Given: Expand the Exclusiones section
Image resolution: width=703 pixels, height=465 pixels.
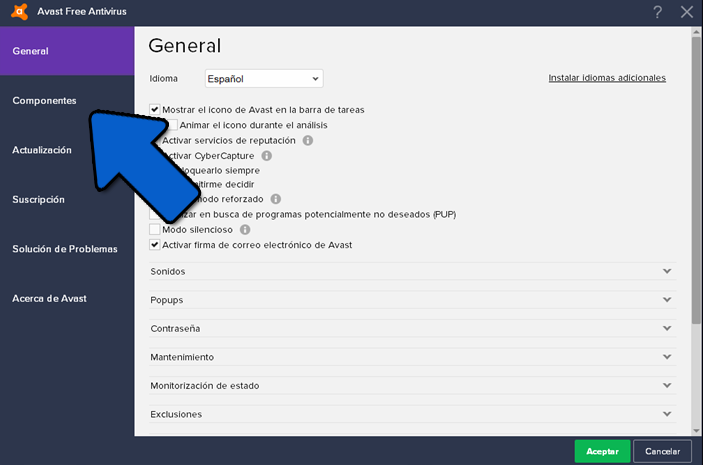Looking at the screenshot, I should coord(412,414).
